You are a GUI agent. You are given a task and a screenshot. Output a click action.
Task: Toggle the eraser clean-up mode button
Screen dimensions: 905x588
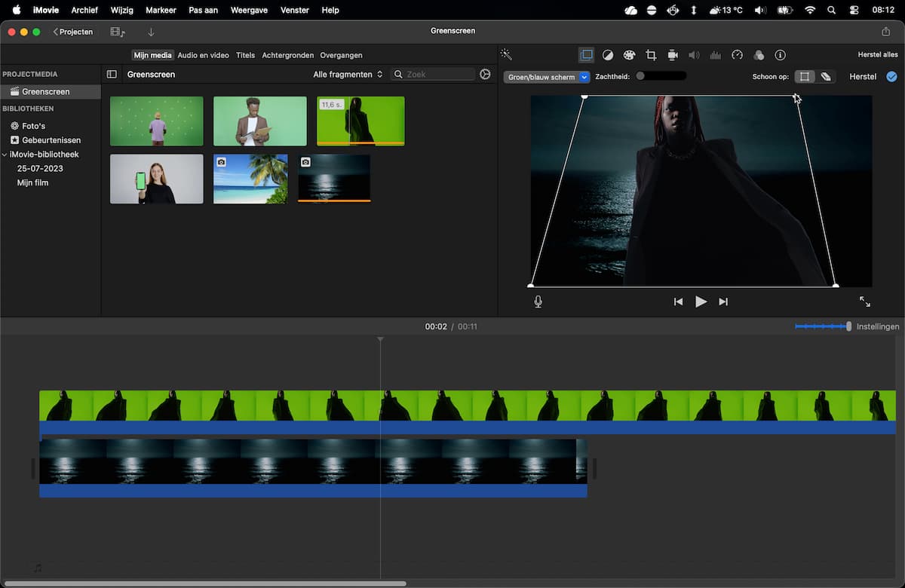(826, 77)
